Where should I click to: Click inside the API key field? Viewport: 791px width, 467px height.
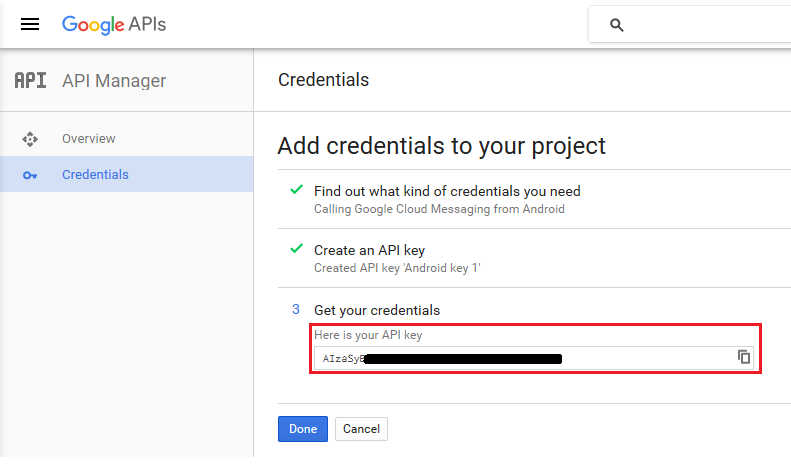[x=534, y=358]
